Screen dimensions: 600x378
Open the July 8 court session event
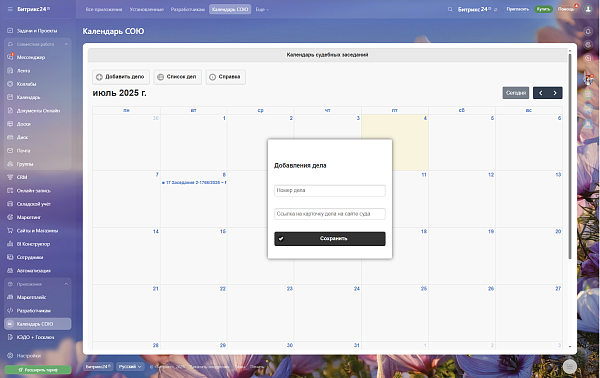pos(194,182)
